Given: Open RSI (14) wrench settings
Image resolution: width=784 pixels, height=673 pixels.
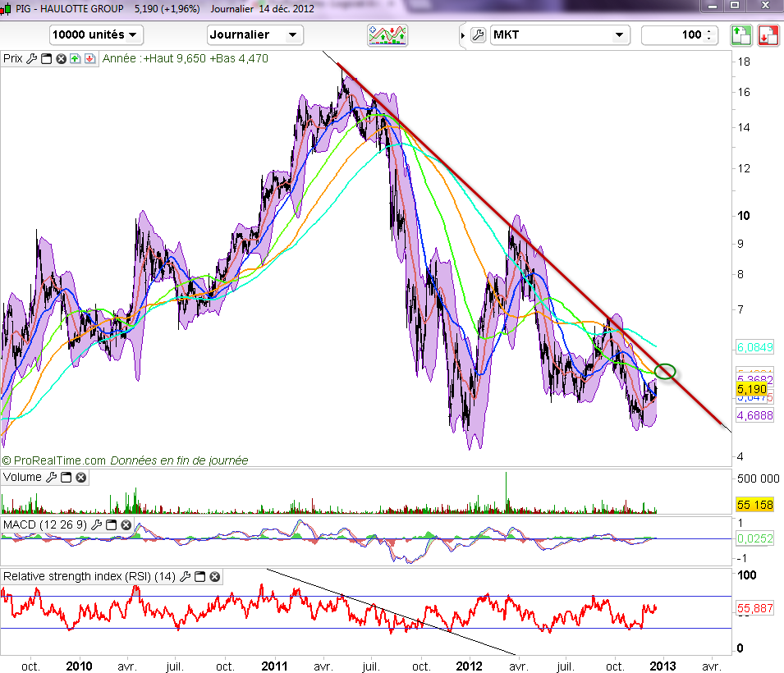Looking at the screenshot, I should pyautogui.click(x=185, y=576).
